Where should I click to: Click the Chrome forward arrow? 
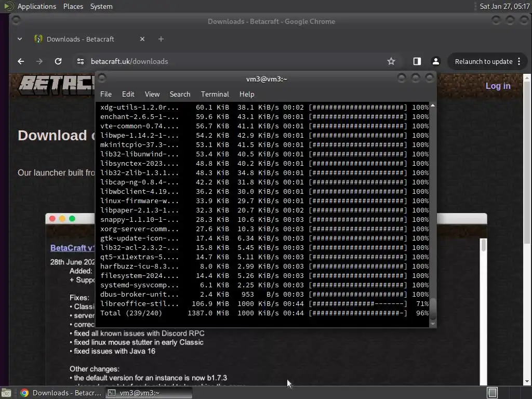39,61
